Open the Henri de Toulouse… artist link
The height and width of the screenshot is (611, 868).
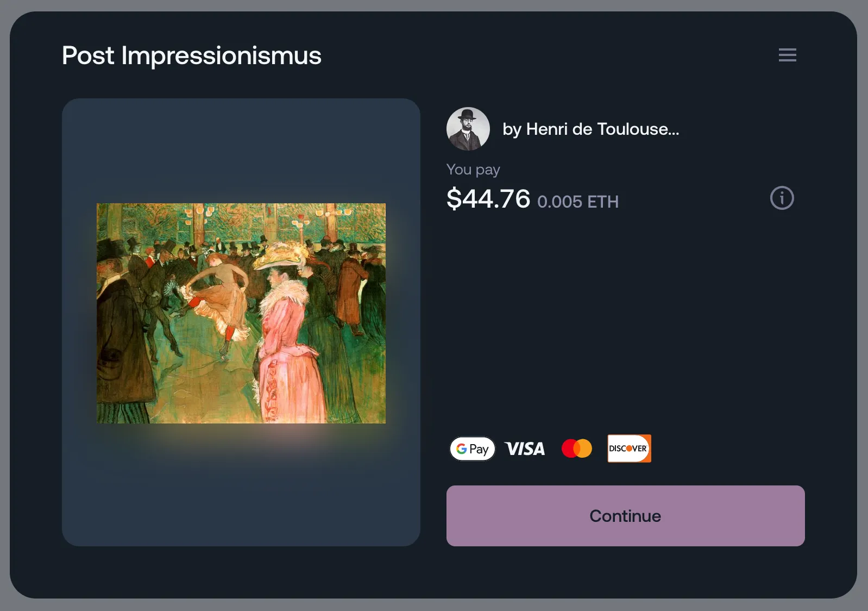[x=590, y=129]
